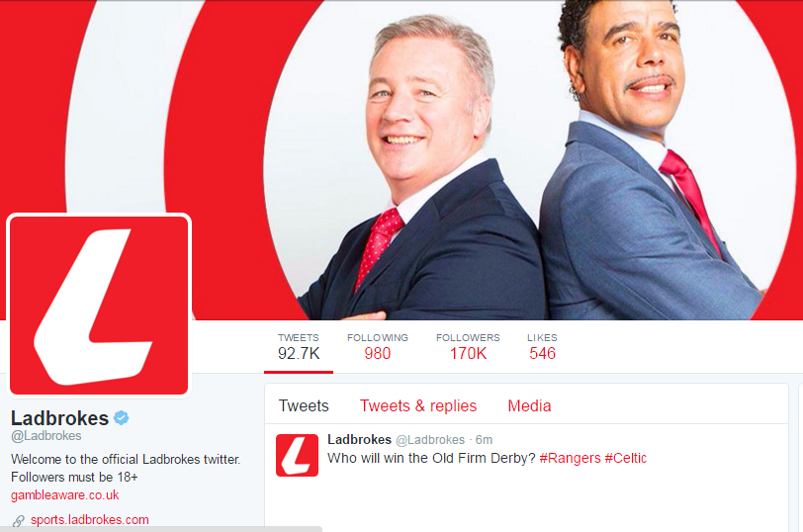Visit the sports.ladbrokes.com website link

[90, 520]
